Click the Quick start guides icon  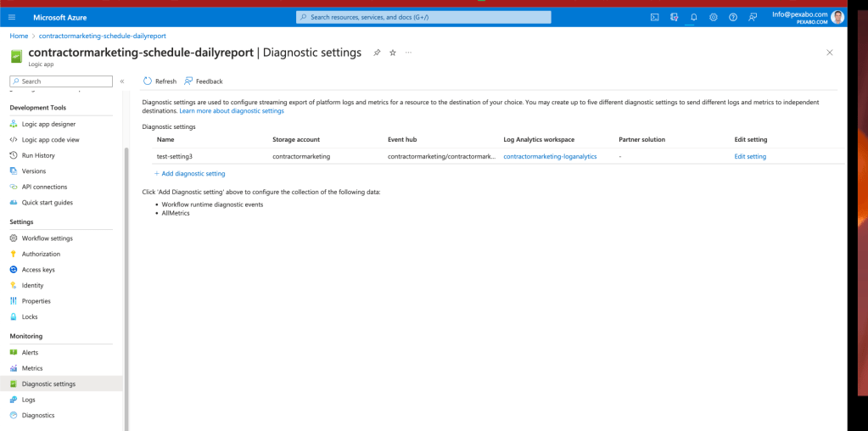(14, 203)
